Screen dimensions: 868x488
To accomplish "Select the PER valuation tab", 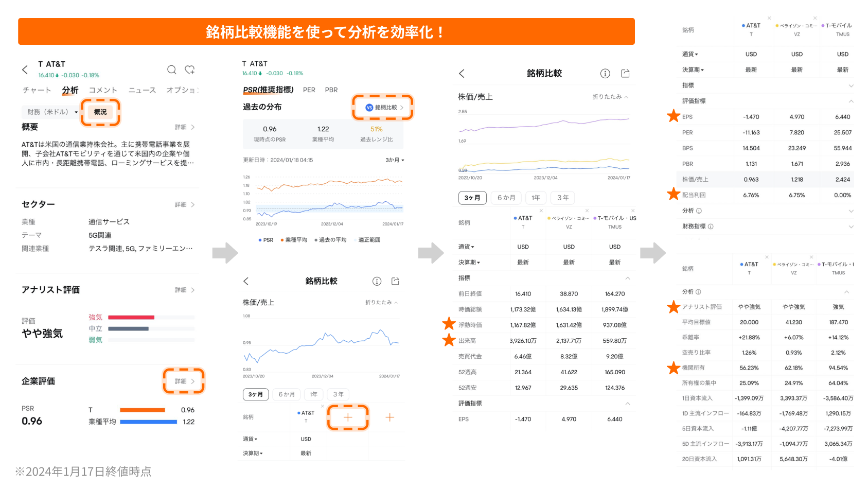I will pyautogui.click(x=309, y=90).
